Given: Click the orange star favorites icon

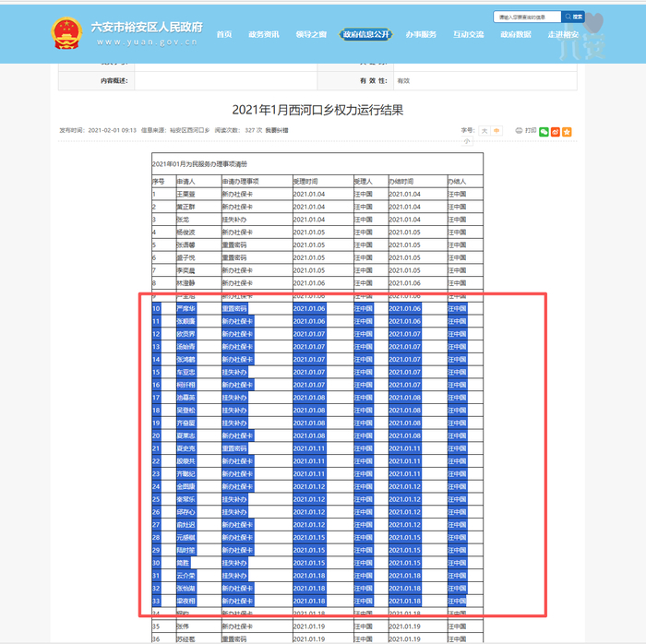Looking at the screenshot, I should pos(567,132).
